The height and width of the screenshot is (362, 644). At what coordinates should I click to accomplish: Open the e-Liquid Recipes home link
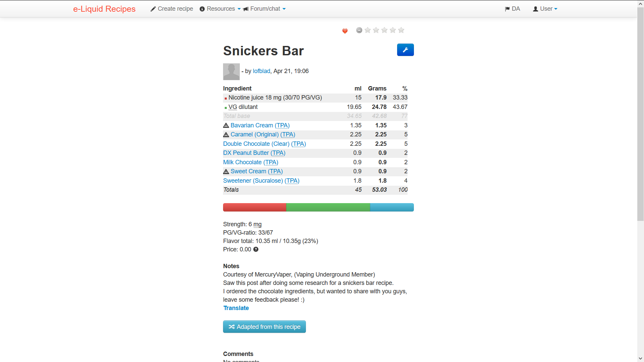[x=104, y=9]
